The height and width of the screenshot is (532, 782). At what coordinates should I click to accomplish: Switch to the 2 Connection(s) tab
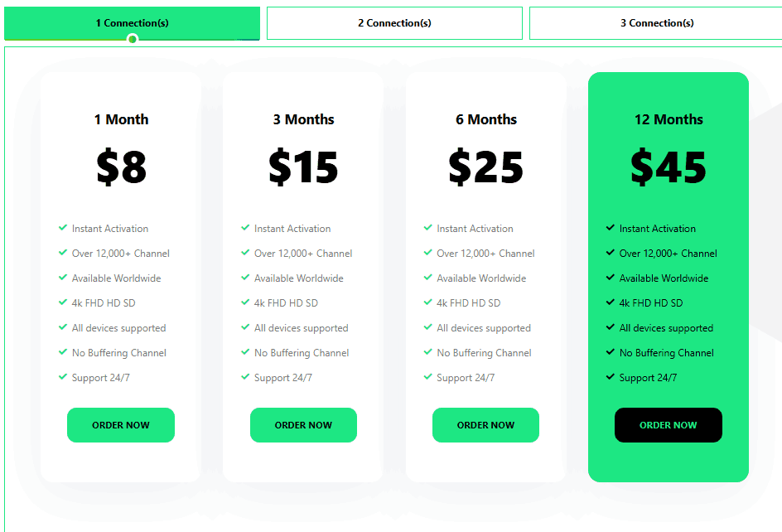pos(394,23)
